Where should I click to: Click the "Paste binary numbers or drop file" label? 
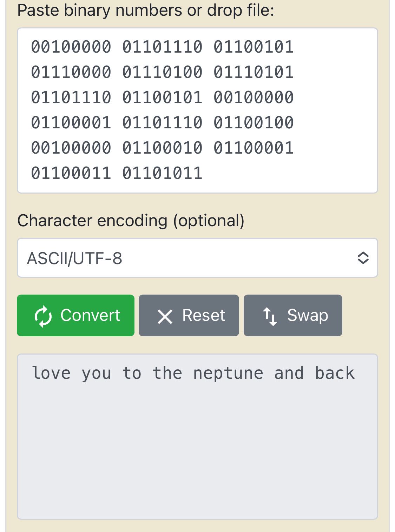[x=145, y=10]
